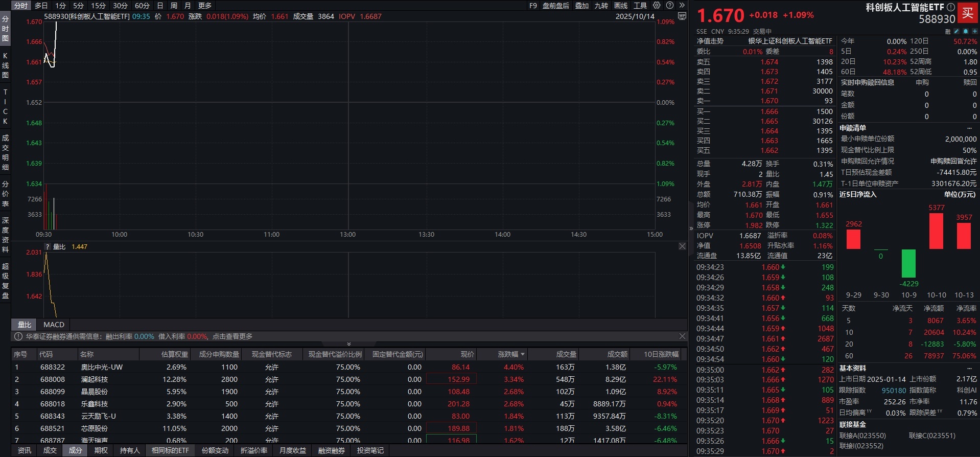Open the 相同标的ETF tab
This screenshot has width=980, height=457.
[x=170, y=450]
